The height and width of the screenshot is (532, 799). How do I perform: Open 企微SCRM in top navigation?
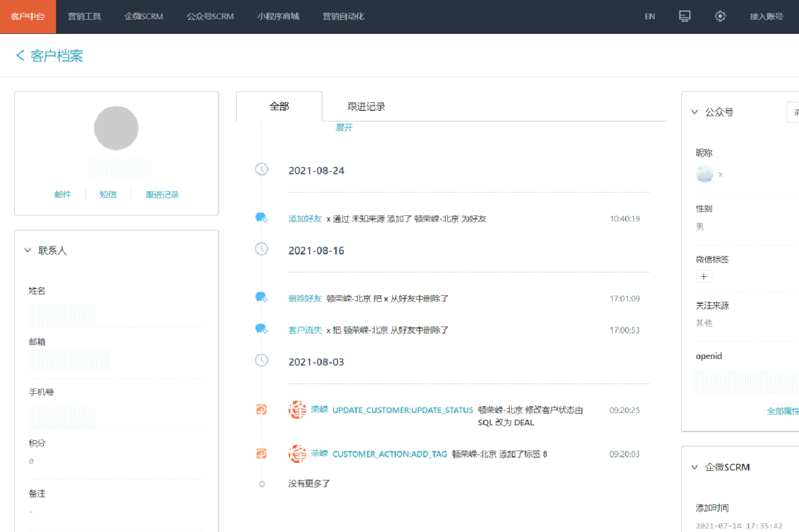[x=144, y=17]
